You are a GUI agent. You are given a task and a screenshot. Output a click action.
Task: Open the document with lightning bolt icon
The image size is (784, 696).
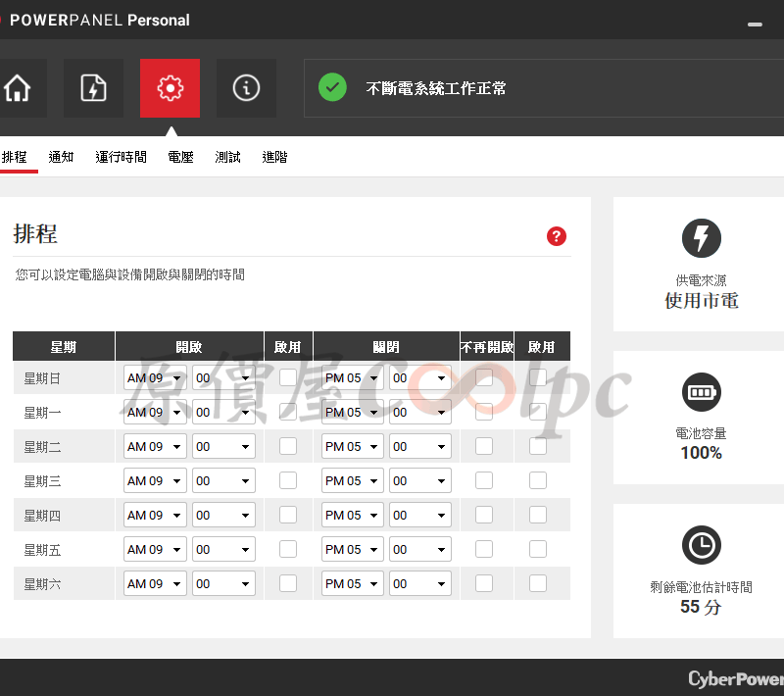tap(93, 88)
